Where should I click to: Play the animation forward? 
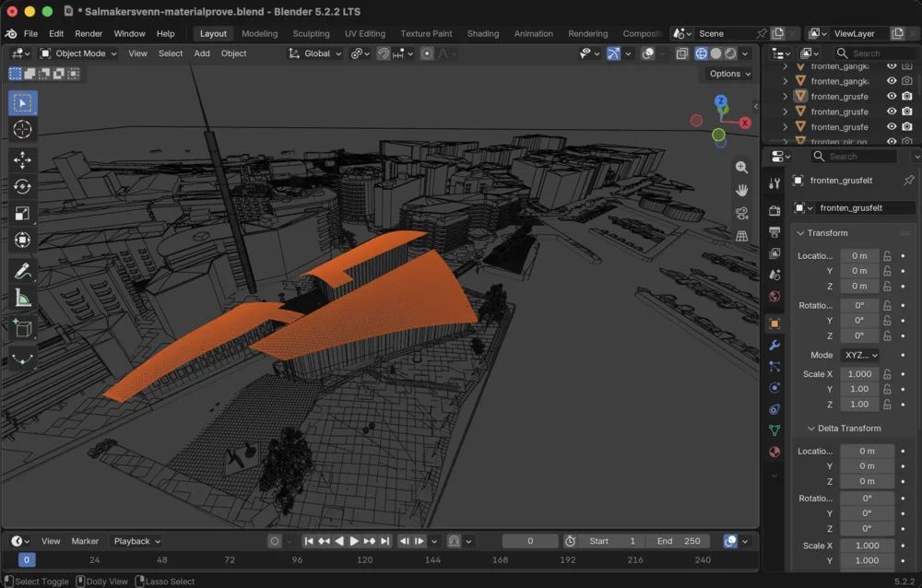click(354, 541)
